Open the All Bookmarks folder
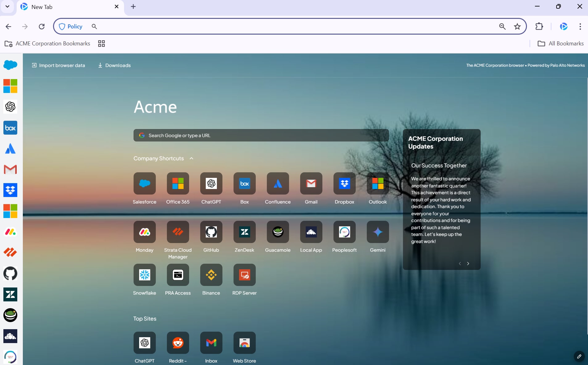 point(561,44)
